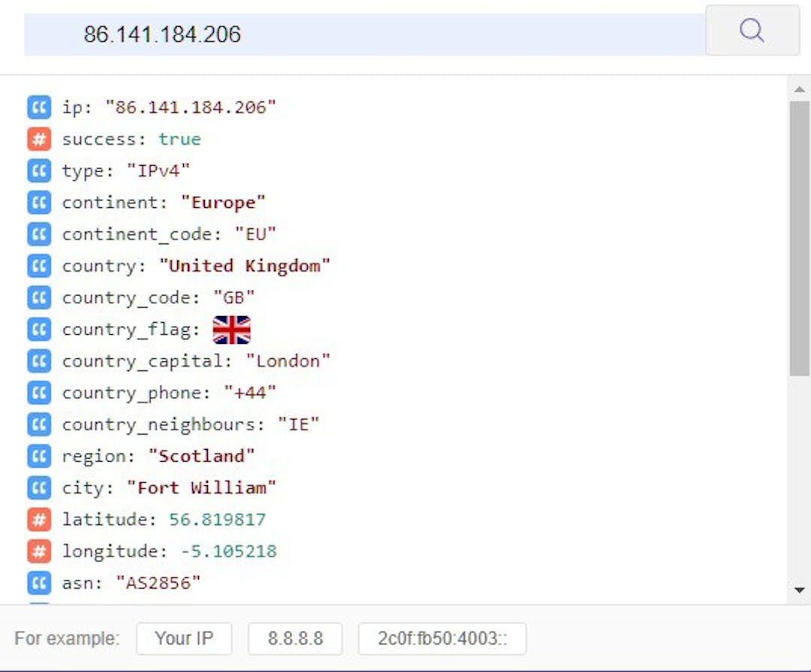Viewport: 811px width, 672px height.
Task: Select the quote icon beside country_capital
Action: [39, 361]
